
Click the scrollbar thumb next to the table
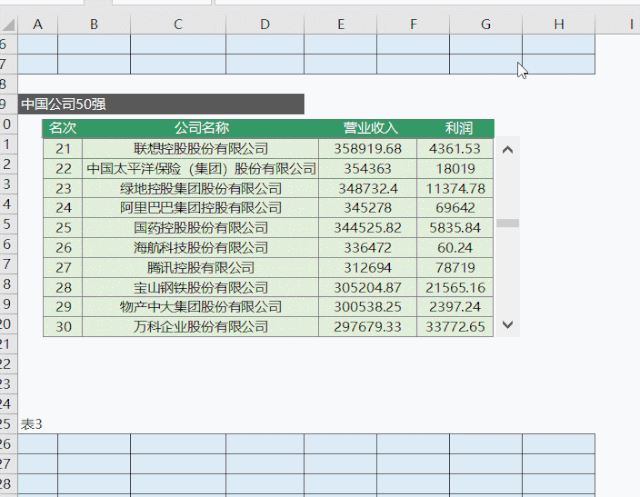(x=508, y=223)
